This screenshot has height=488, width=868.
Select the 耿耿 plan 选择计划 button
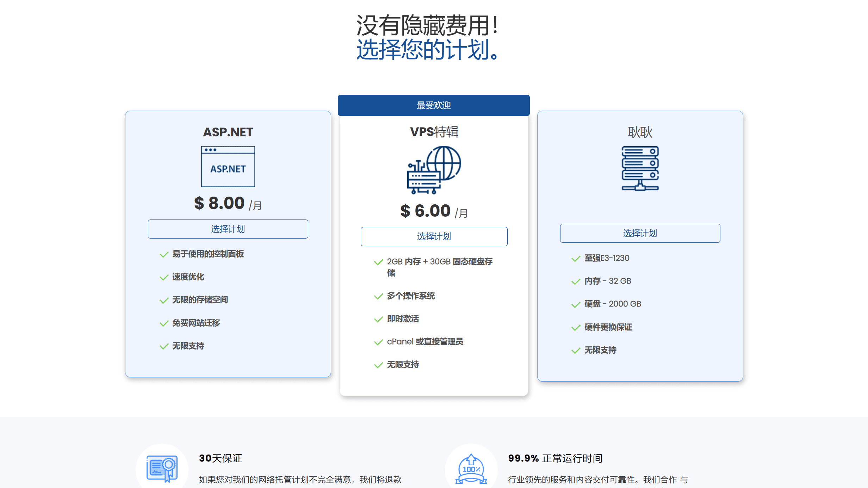click(640, 233)
